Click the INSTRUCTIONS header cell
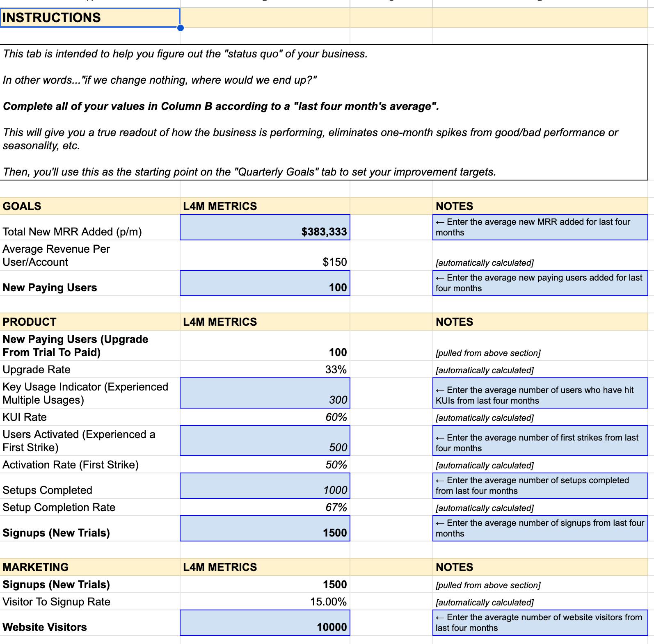The image size is (654, 644). 89,18
